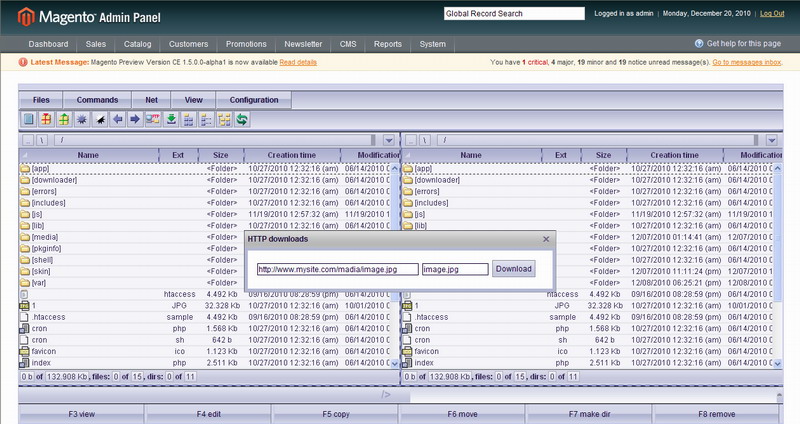800x424 pixels.
Task: Open the Files menu
Action: coord(41,100)
